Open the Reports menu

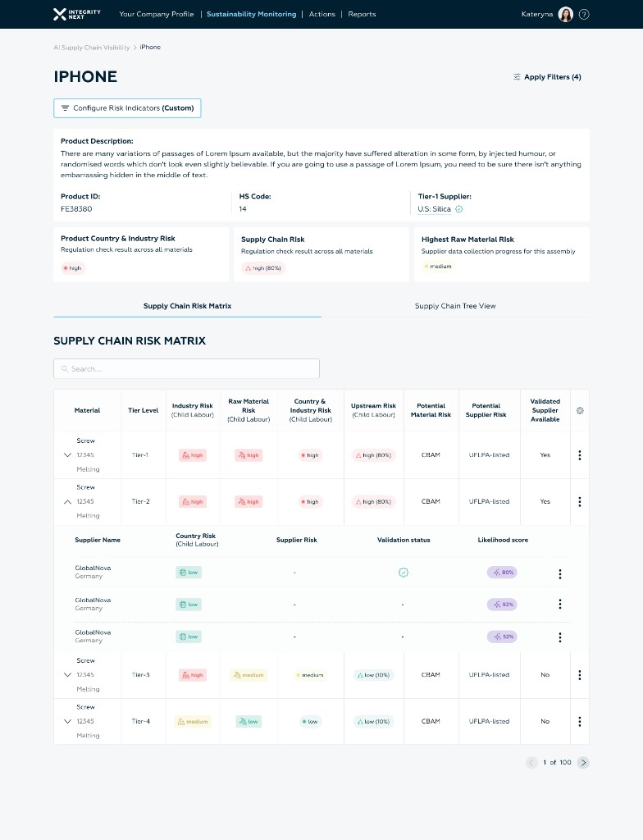click(x=362, y=15)
